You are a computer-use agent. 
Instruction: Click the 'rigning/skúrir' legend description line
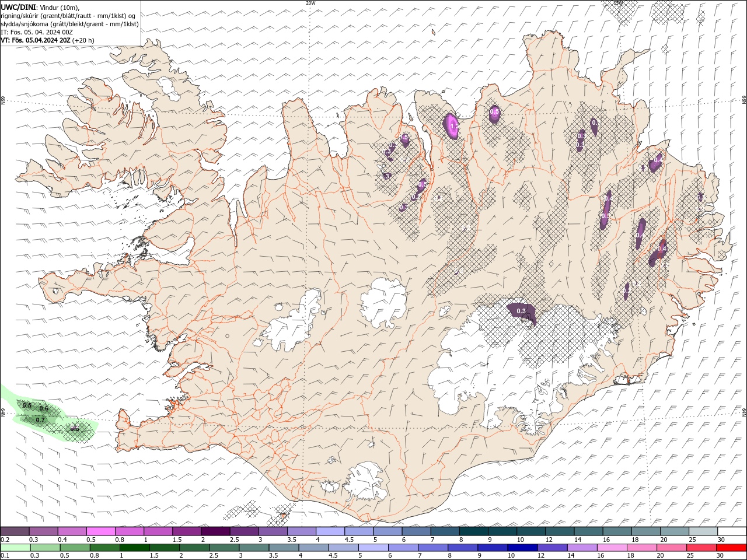(68, 15)
